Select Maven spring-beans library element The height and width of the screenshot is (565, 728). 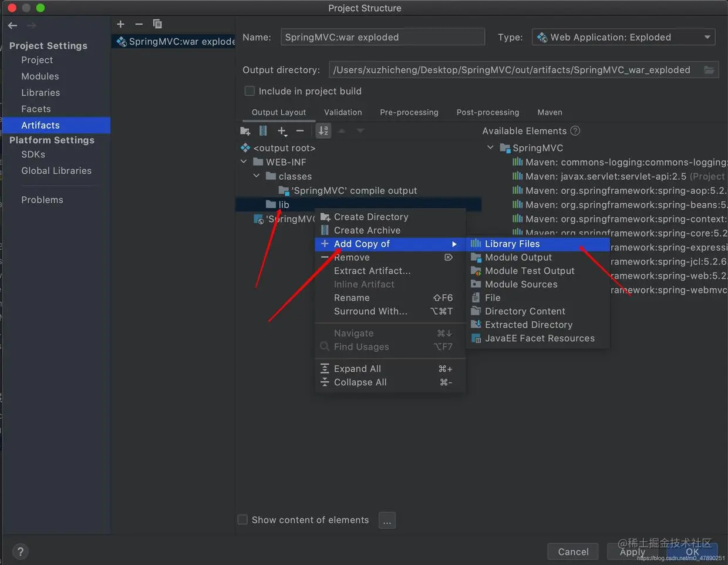pos(620,204)
